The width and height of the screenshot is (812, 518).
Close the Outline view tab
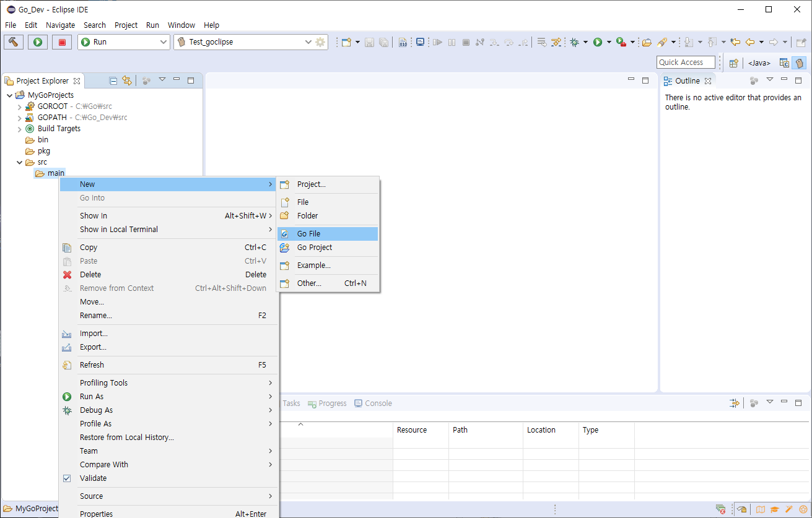708,81
